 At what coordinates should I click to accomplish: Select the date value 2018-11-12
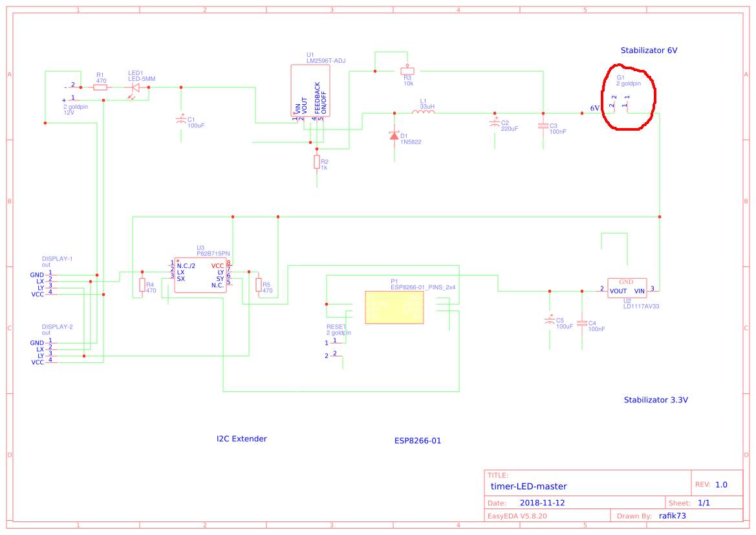[x=543, y=503]
